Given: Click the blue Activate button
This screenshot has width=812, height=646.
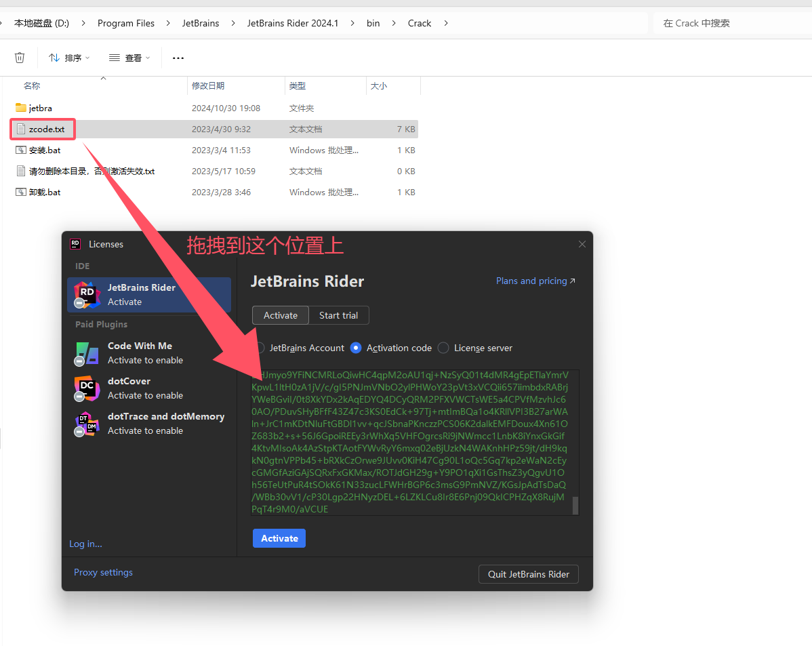Looking at the screenshot, I should coord(279,538).
